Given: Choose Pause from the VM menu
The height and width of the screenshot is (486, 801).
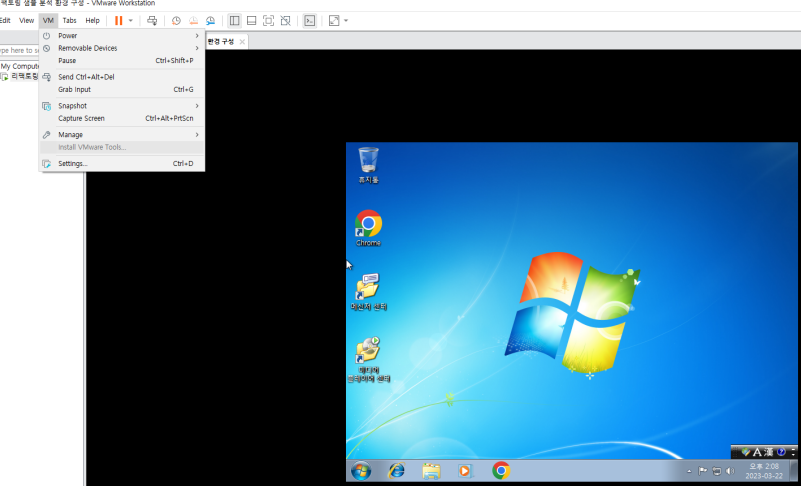Looking at the screenshot, I should click(122, 60).
